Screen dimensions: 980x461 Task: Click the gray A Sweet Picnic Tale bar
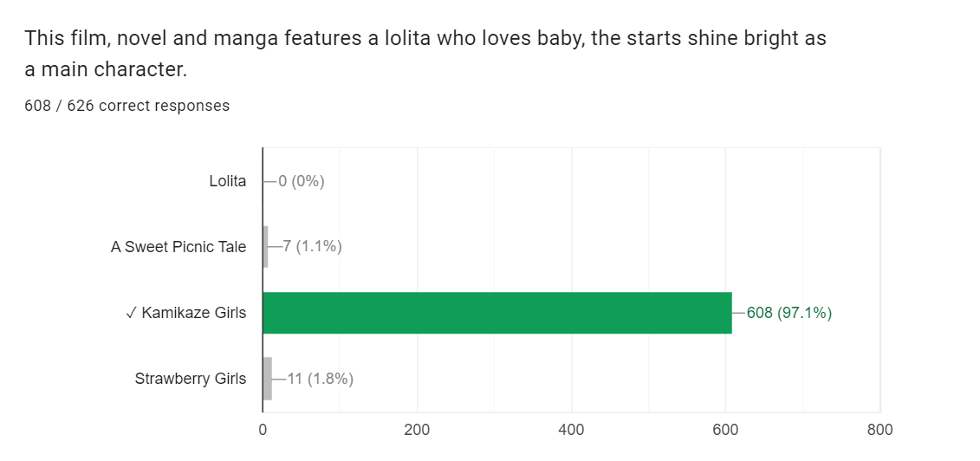pyautogui.click(x=265, y=247)
